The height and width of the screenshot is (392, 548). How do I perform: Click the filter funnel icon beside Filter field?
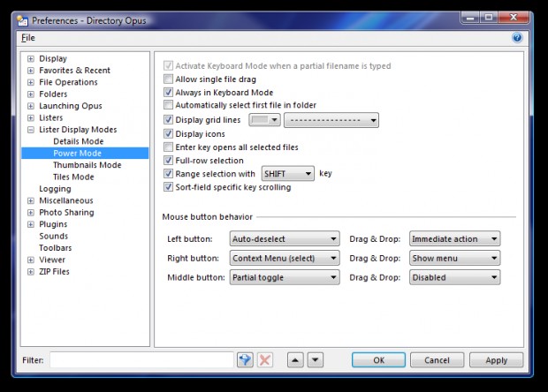(245, 359)
